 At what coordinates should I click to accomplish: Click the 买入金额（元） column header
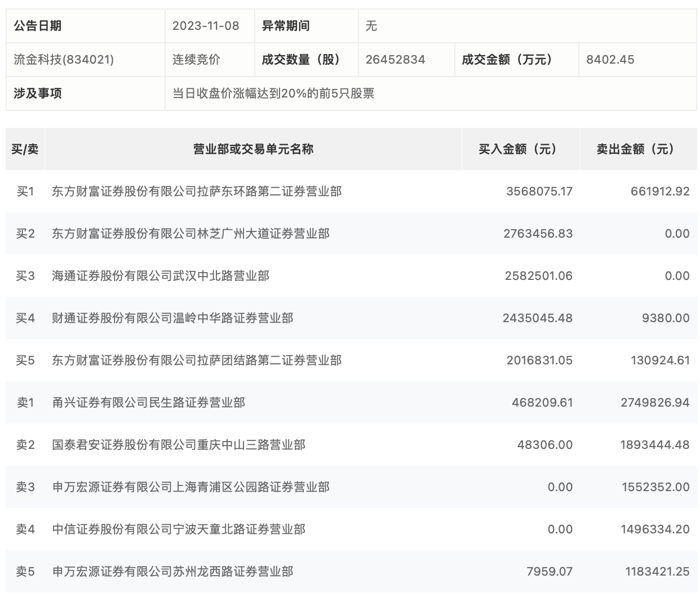coord(521,149)
